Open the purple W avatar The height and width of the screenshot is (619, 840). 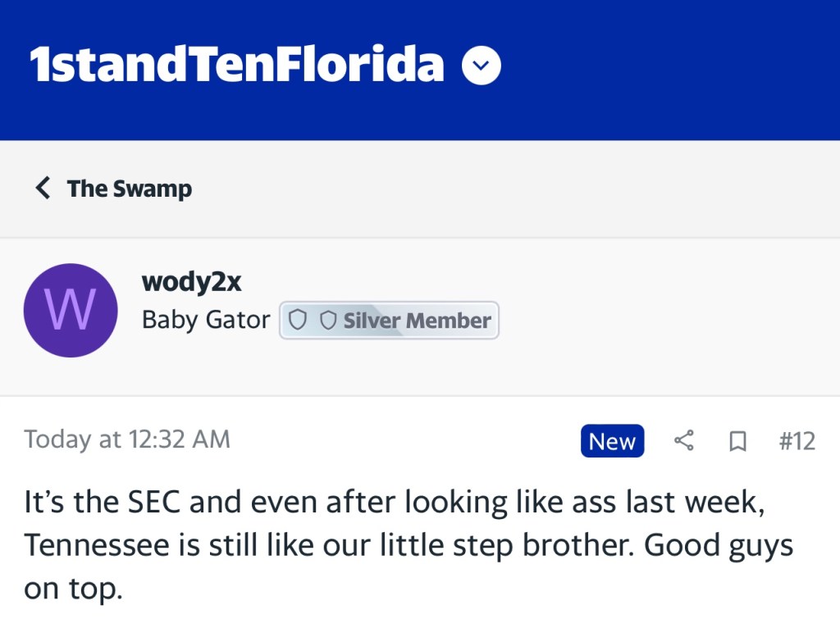coord(71,310)
